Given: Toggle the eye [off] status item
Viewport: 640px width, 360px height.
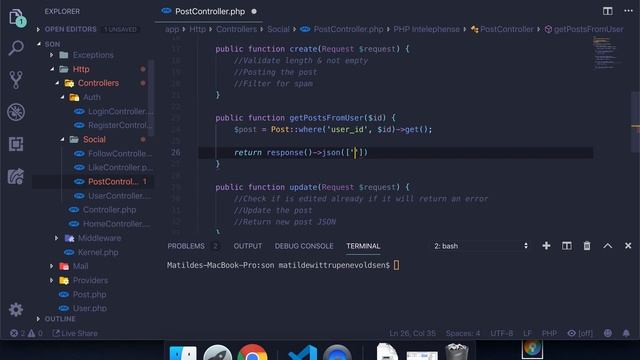Looking at the screenshot, I should click(580, 333).
